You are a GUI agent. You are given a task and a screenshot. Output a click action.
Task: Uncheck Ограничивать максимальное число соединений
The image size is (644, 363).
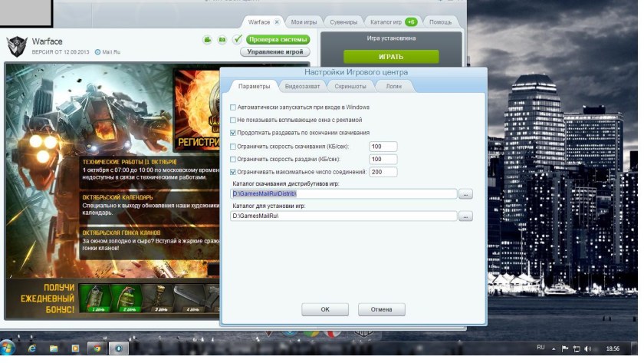click(233, 172)
